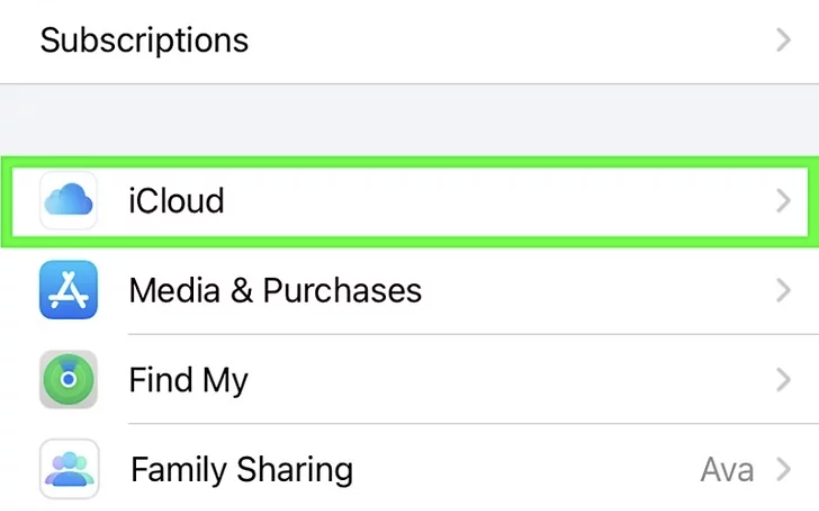Open the Subscriptions menu item
Viewport: 819px width, 511px height.
tap(144, 40)
